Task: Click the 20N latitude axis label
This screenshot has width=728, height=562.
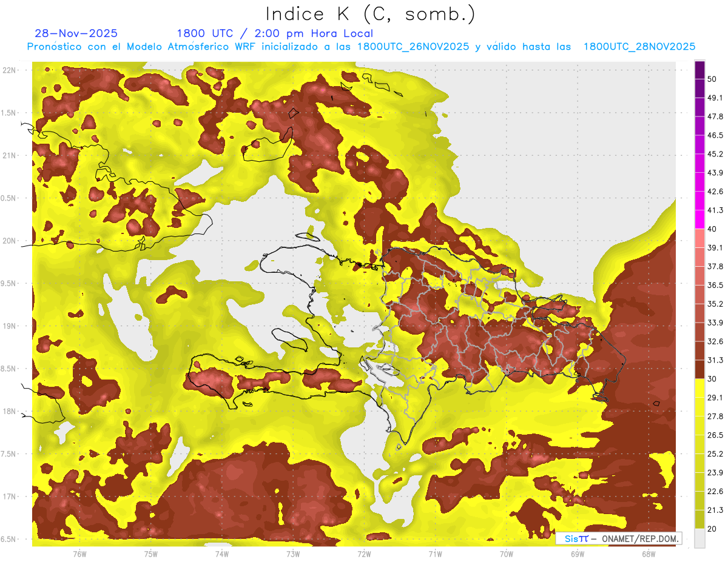Action: click(10, 241)
